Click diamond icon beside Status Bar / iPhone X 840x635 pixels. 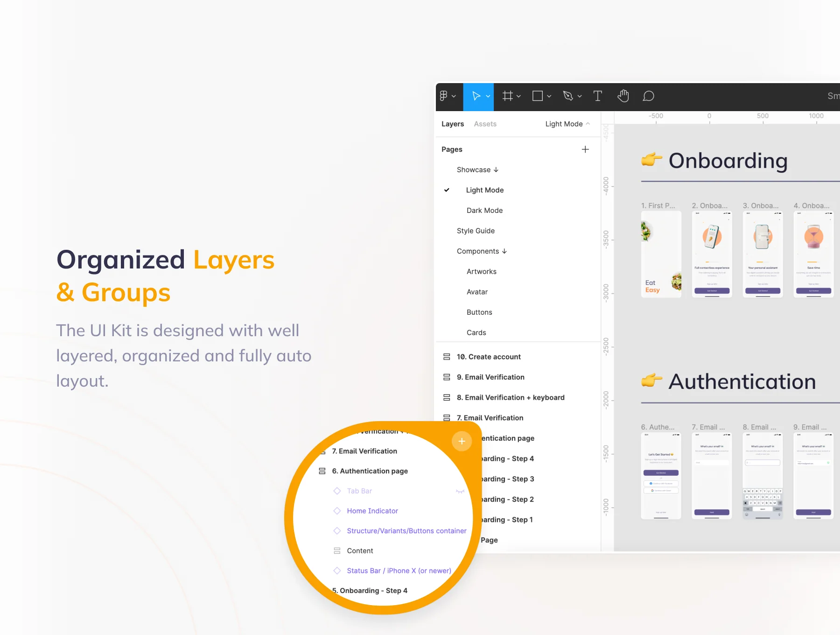pos(337,571)
